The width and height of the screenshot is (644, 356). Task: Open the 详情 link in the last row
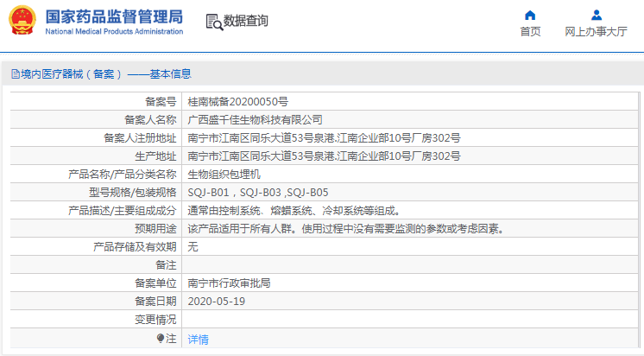[x=198, y=340]
